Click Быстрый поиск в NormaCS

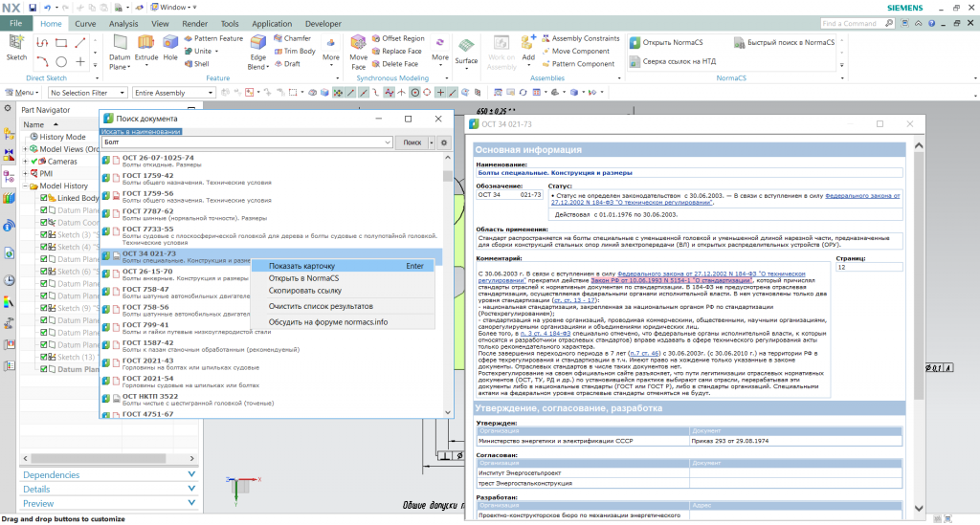click(785, 42)
